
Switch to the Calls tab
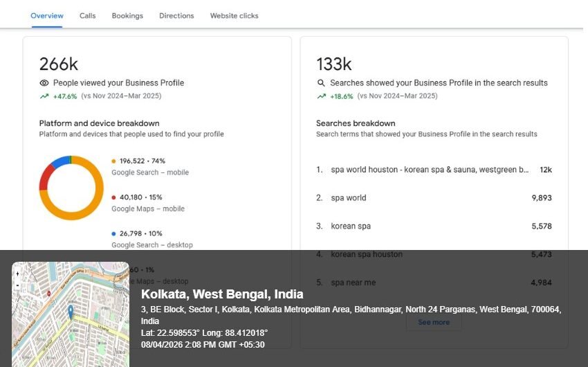87,16
